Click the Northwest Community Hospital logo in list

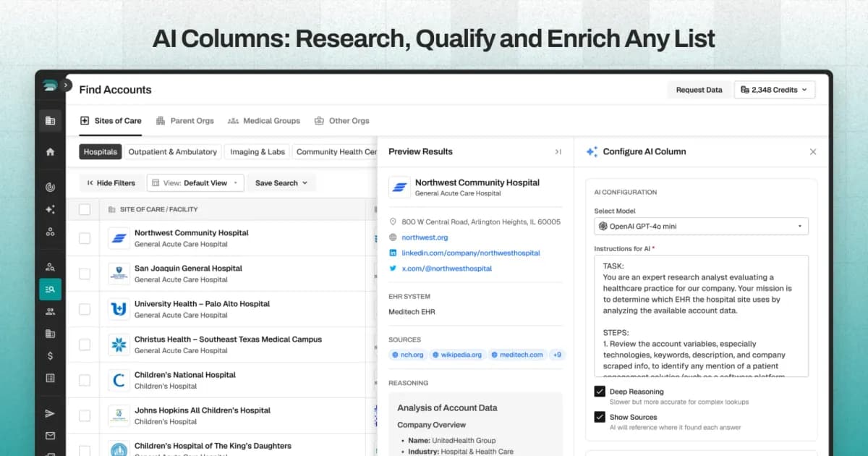tap(119, 238)
